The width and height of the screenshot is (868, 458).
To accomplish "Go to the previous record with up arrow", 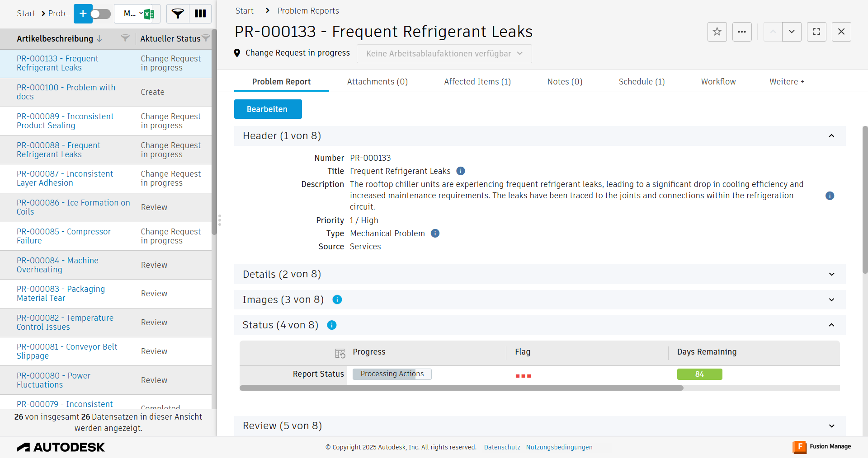I will click(x=773, y=32).
